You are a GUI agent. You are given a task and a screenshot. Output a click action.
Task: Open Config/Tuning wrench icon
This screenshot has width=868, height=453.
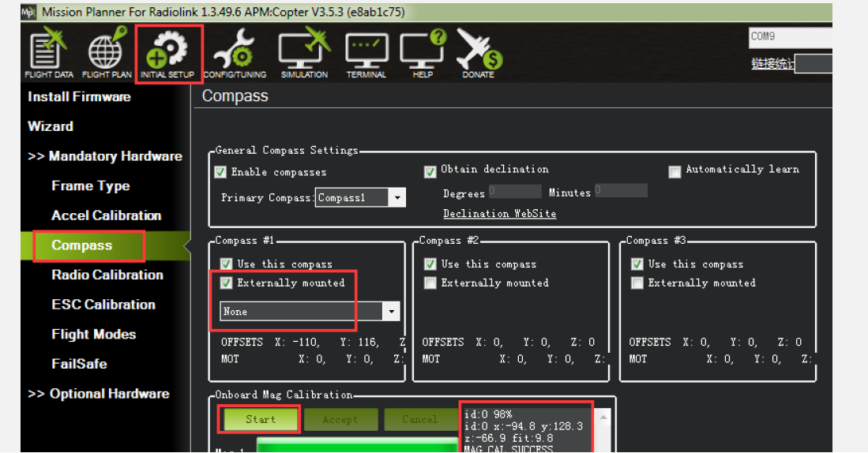pos(235,53)
